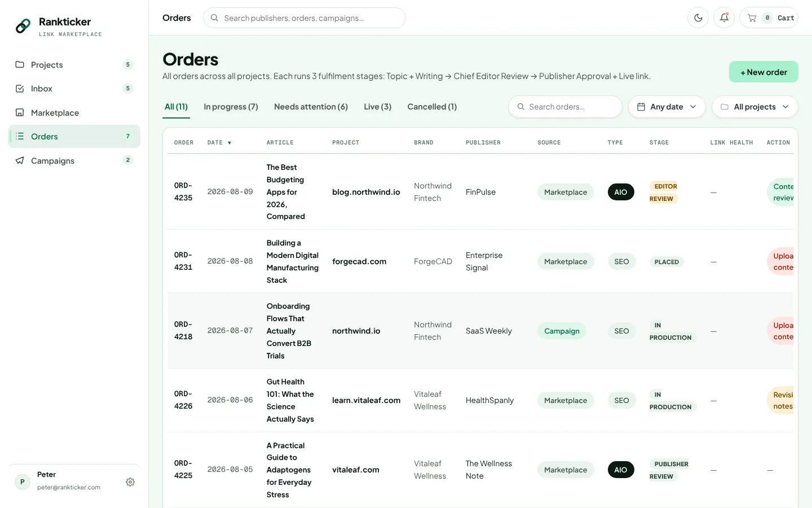Click the blog.northwind.io project cell
812x508 pixels.
366,192
